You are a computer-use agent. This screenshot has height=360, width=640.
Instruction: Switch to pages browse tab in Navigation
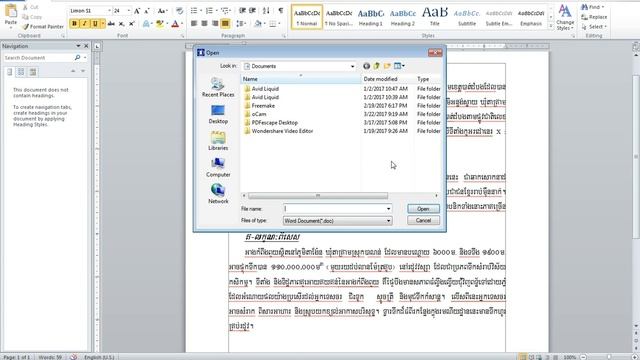(21, 72)
